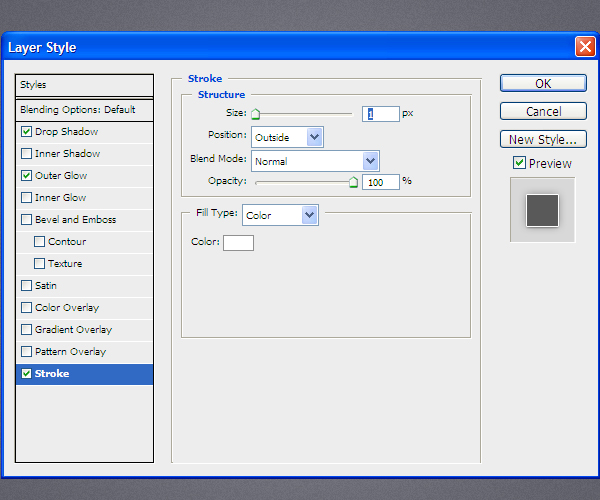Select the Stroke row label
This screenshot has height=500, width=600.
[52, 373]
